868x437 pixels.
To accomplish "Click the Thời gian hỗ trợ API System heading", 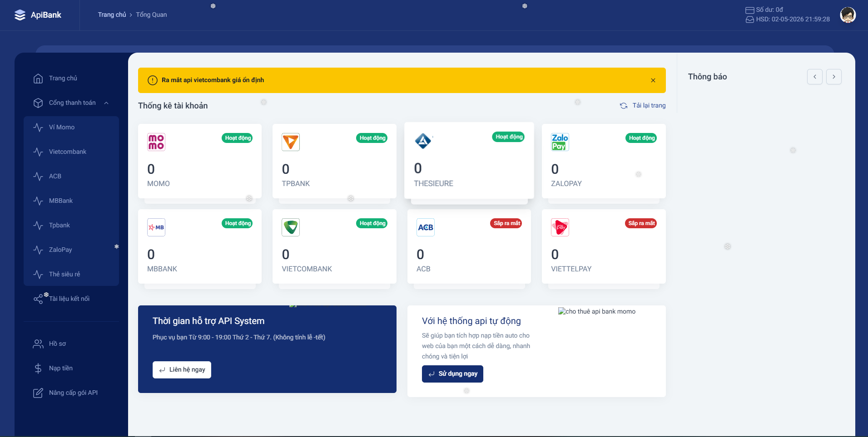I will point(208,321).
